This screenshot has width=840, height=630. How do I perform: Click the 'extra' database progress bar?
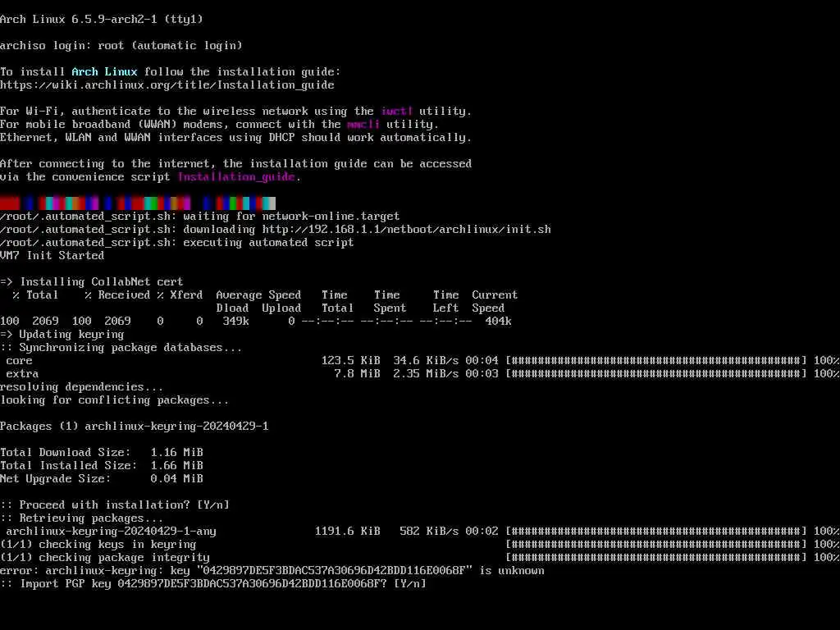656,374
